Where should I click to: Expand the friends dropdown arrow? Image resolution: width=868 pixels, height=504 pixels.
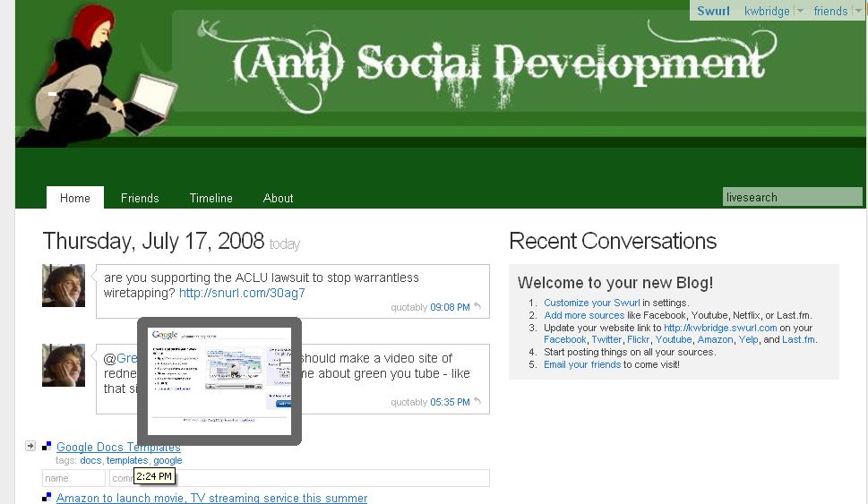click(x=857, y=12)
